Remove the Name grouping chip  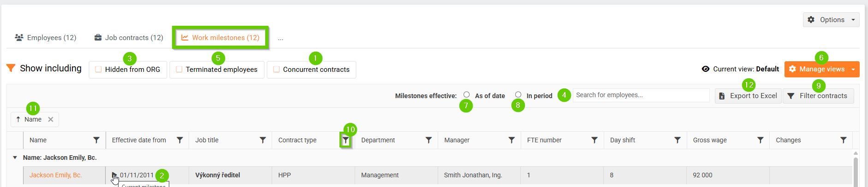click(51, 119)
